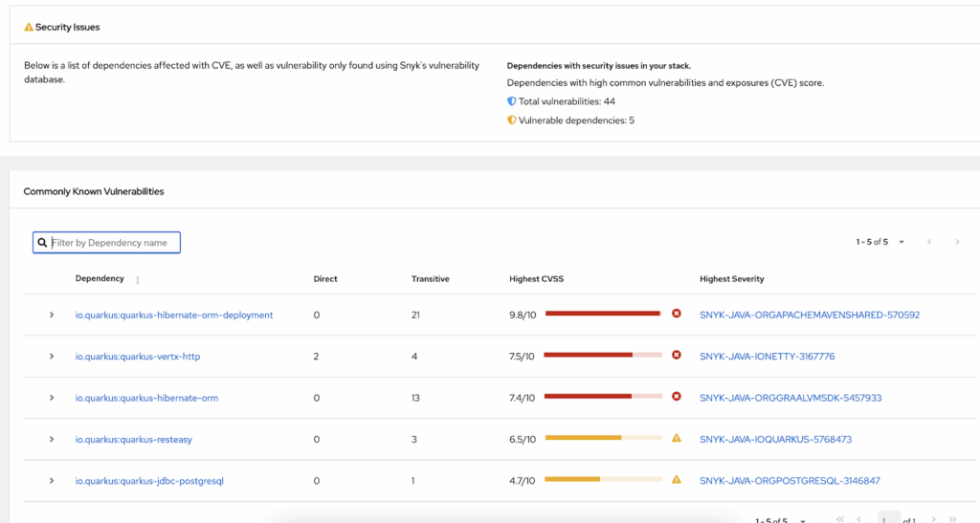This screenshot has height=523, width=980.
Task: Click the Highest CVSS column header
Action: 536,279
